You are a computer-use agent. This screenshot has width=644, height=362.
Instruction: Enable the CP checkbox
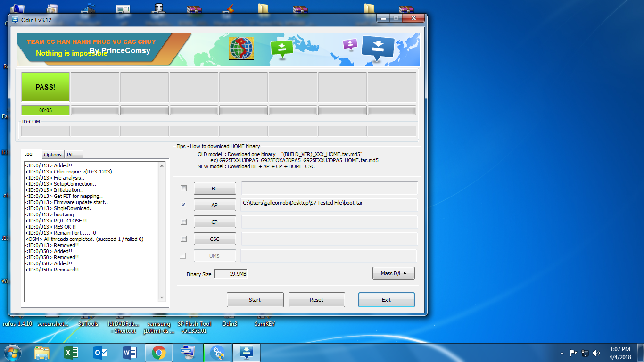tap(183, 222)
